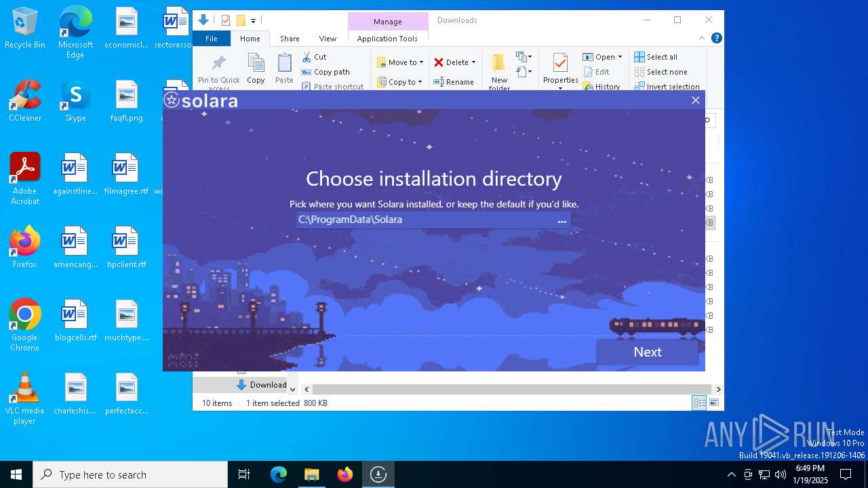The width and height of the screenshot is (868, 488).
Task: Close the Solara installer window
Action: tap(695, 100)
